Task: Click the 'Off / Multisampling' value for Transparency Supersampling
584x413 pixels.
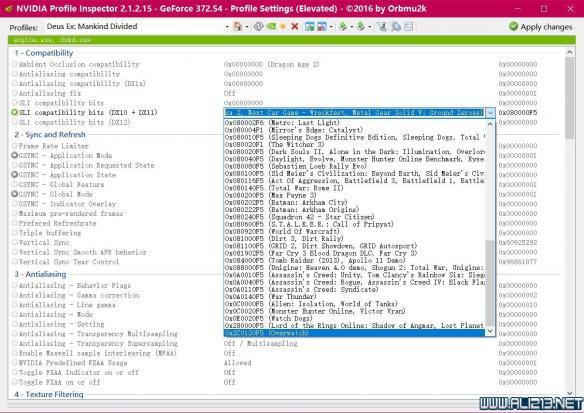Action: 260,343
